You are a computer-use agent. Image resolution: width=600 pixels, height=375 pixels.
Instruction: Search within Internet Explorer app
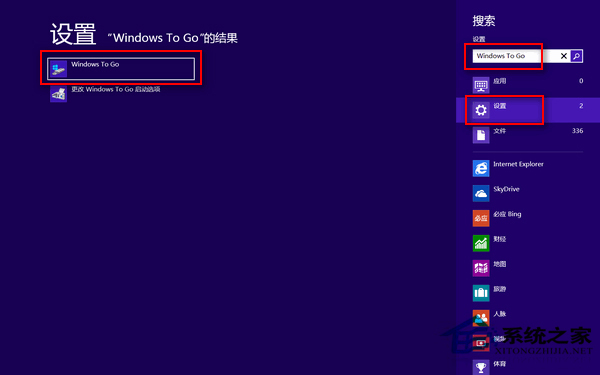point(528,168)
